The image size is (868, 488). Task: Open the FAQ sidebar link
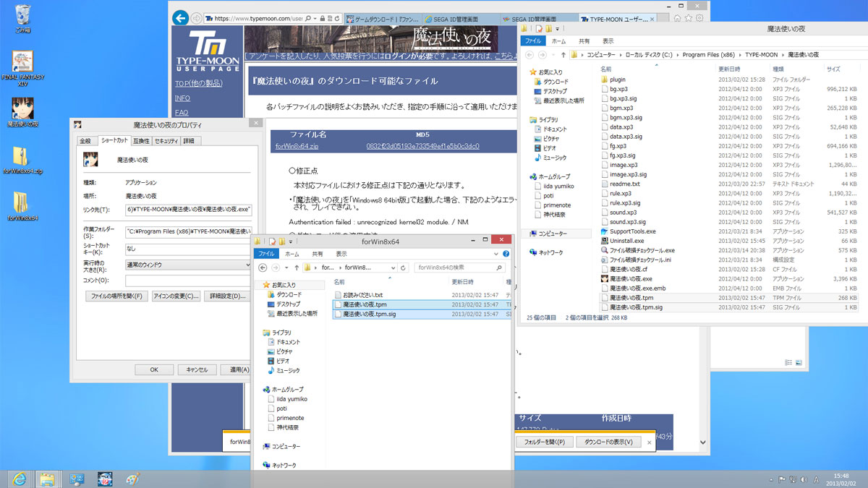pyautogui.click(x=181, y=113)
